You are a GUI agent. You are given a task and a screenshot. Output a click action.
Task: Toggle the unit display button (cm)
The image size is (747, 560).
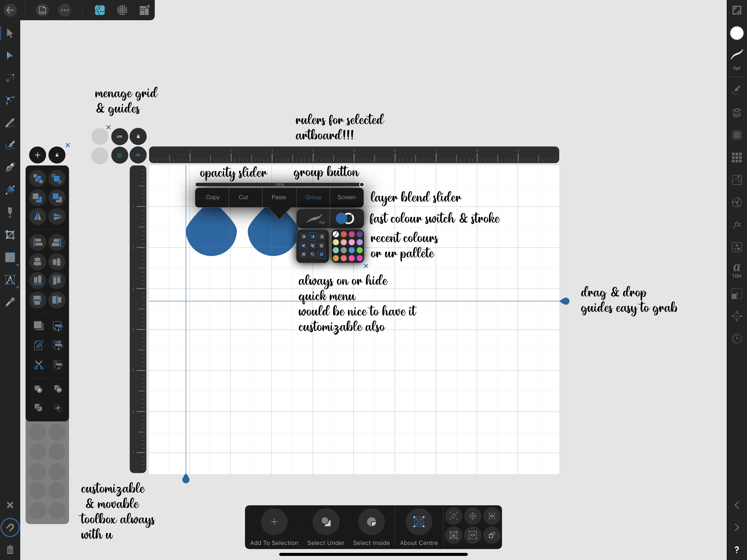click(119, 135)
